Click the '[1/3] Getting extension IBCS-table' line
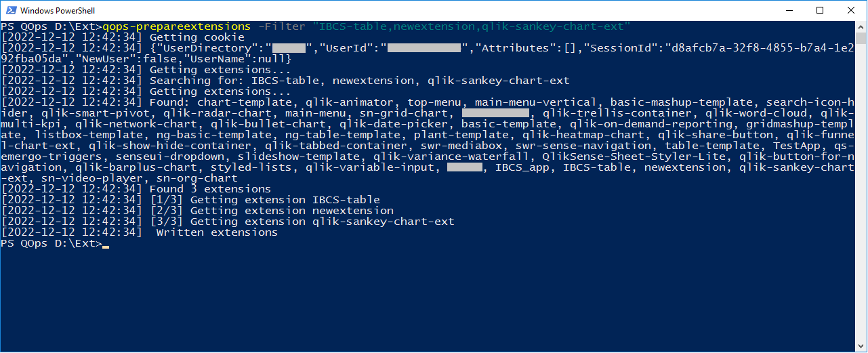868x353 pixels. pyautogui.click(x=190, y=200)
